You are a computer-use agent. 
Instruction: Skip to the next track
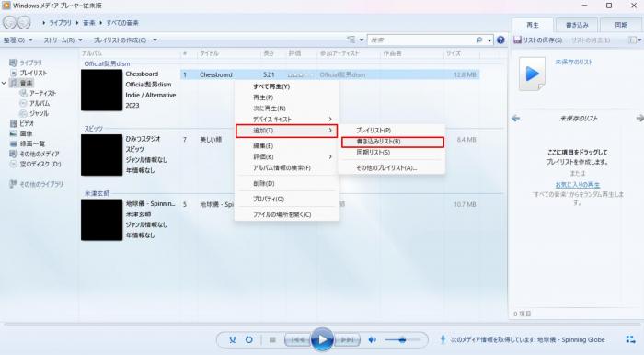[348, 339]
